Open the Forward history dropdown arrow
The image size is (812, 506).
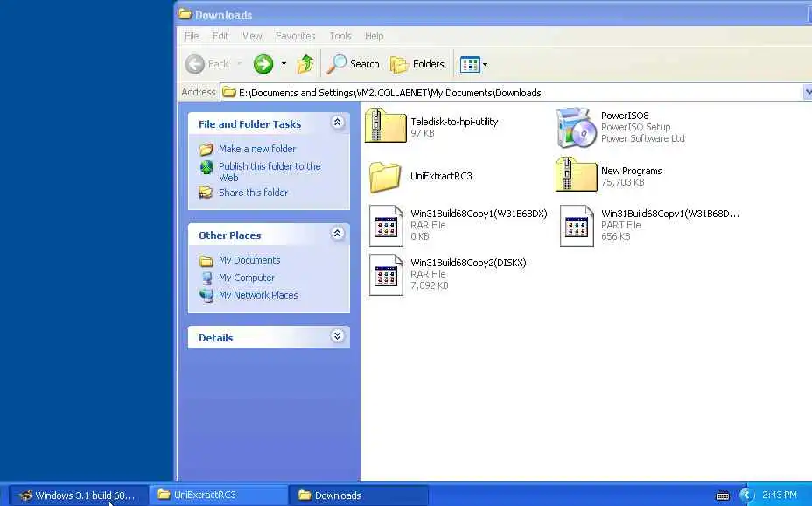[283, 64]
